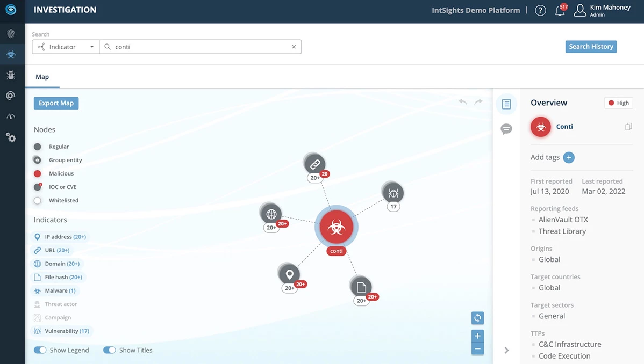Click the zoom in plus button
This screenshot has width=644, height=364.
[x=477, y=336]
